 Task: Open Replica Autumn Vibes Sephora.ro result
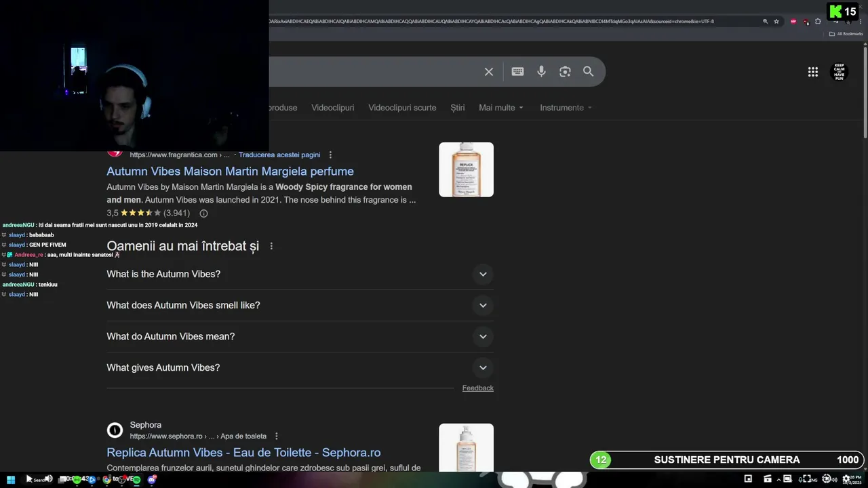(x=243, y=453)
